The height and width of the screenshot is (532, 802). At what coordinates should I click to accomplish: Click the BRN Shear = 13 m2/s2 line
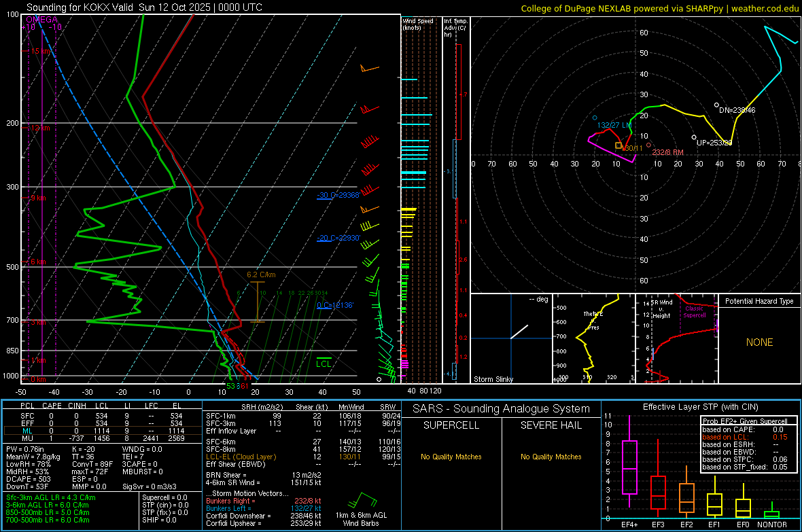(x=264, y=475)
